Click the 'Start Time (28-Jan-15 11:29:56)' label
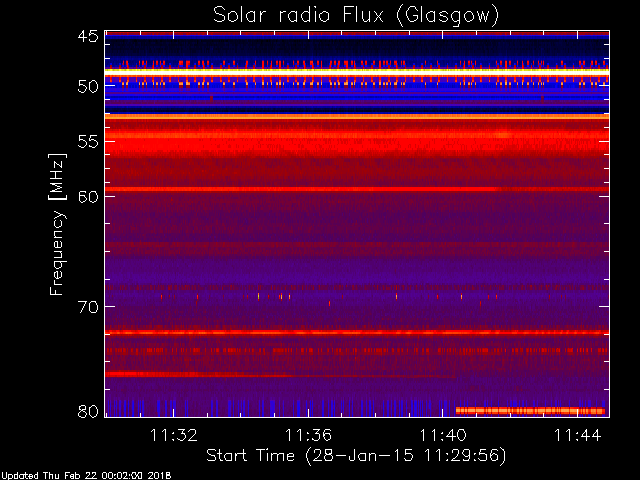The height and width of the screenshot is (480, 640). 356,456
